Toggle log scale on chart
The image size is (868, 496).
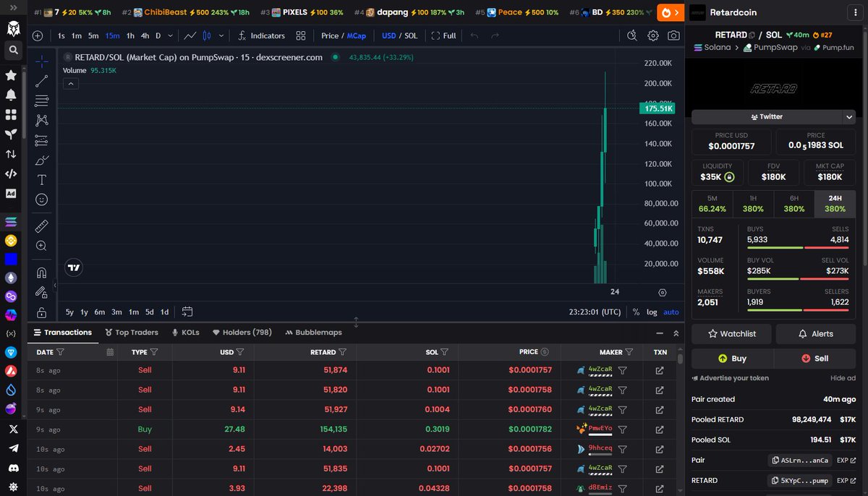point(652,312)
